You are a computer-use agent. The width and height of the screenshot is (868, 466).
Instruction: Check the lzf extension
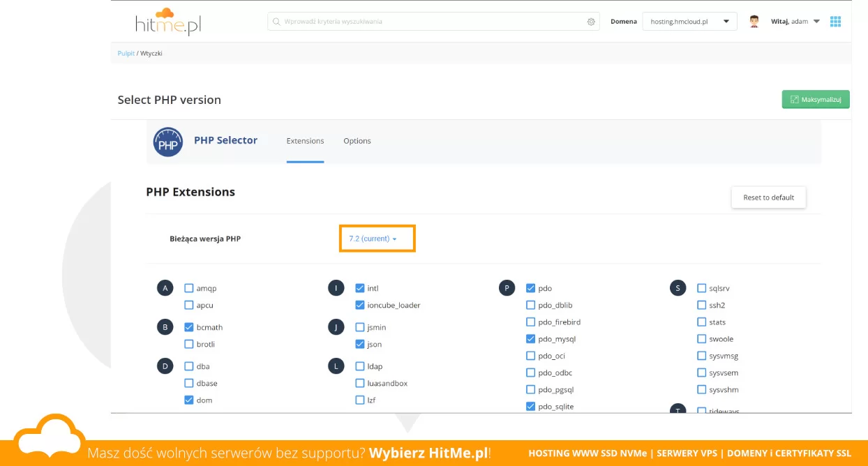[360, 400]
